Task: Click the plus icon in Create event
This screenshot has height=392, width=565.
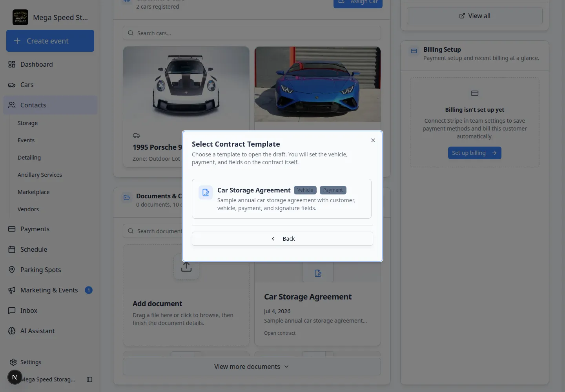Action: [x=17, y=41]
